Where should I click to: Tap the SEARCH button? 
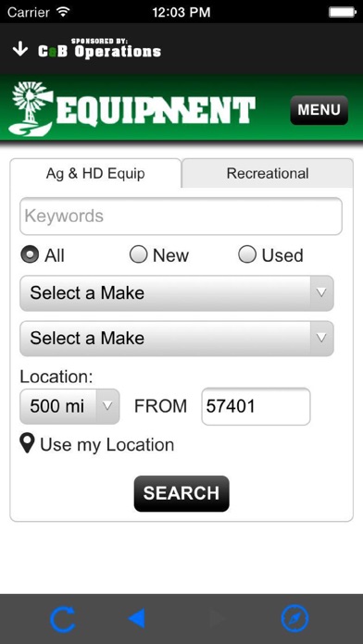(181, 493)
